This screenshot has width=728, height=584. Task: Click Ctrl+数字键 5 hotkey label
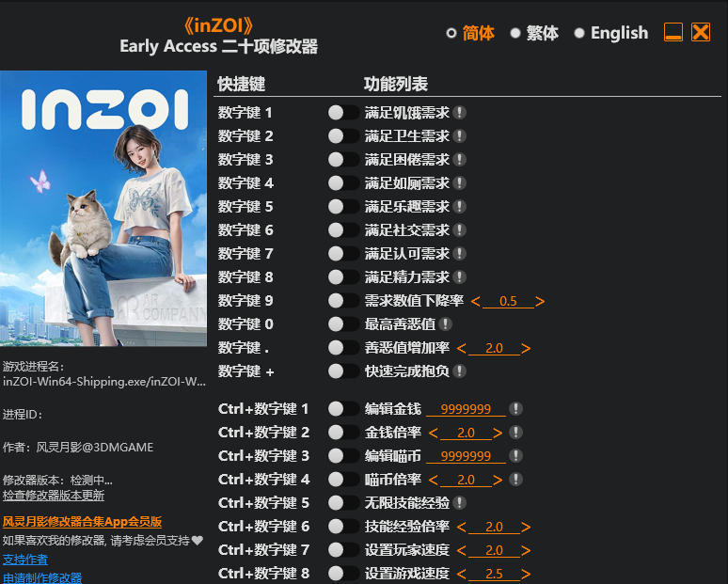pyautogui.click(x=263, y=503)
